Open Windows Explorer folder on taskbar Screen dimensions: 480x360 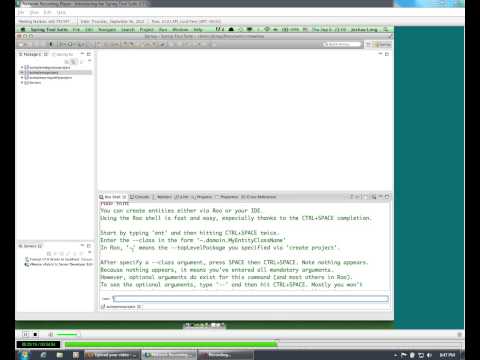[x=60, y=355]
